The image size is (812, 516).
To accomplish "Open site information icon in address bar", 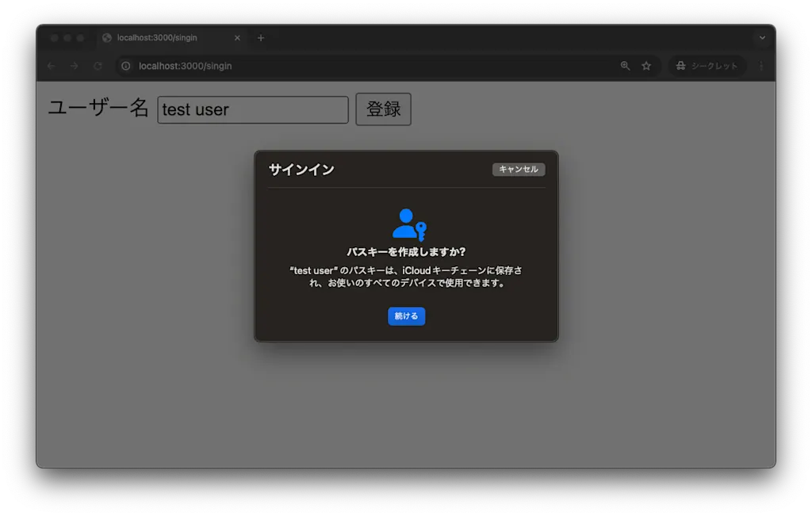I will [126, 66].
